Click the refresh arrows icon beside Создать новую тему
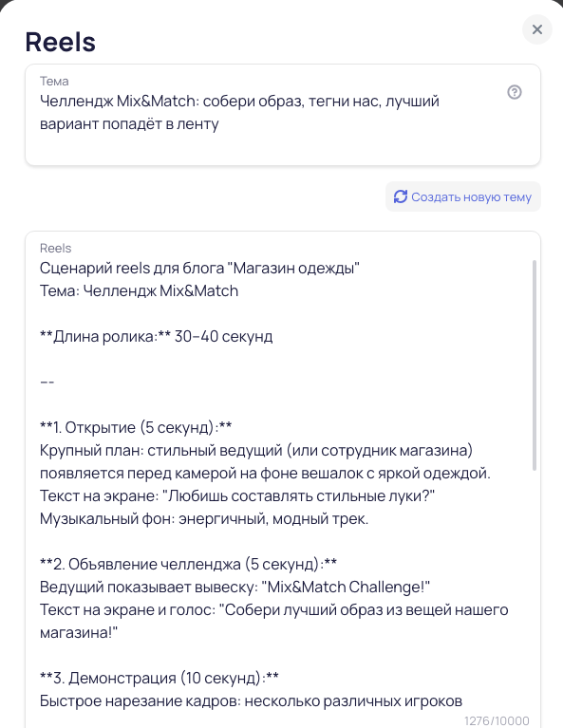The image size is (563, 728). point(401,196)
